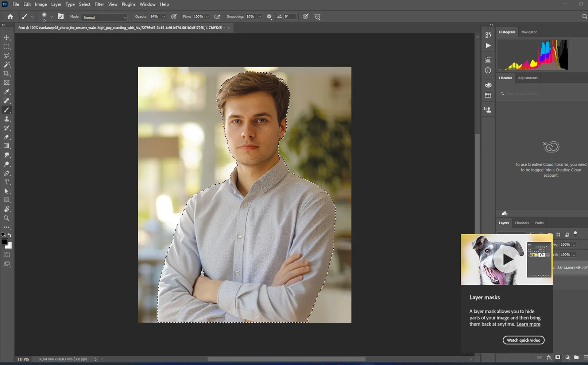Image resolution: width=588 pixels, height=365 pixels.
Task: Swap foreground and background colors
Action: click(10, 235)
